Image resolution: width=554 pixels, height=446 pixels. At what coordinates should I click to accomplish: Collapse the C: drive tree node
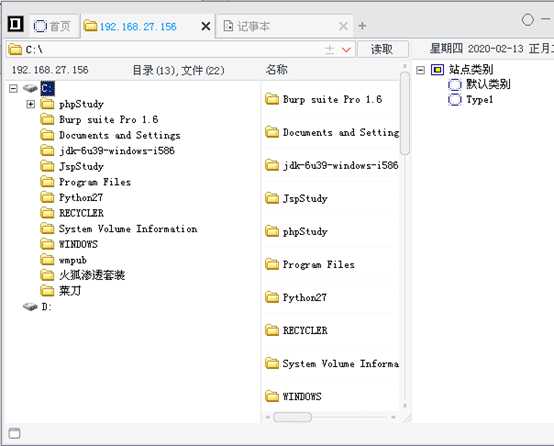tap(13, 88)
